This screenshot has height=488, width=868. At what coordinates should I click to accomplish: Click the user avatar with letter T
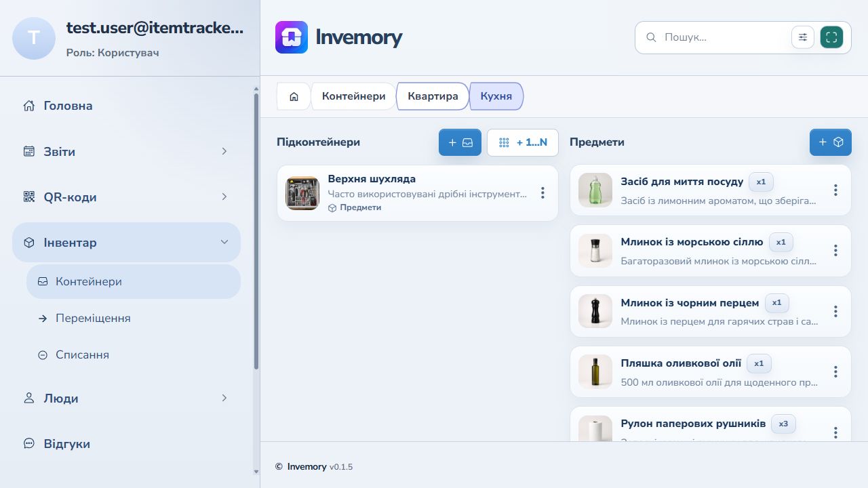pos(34,38)
